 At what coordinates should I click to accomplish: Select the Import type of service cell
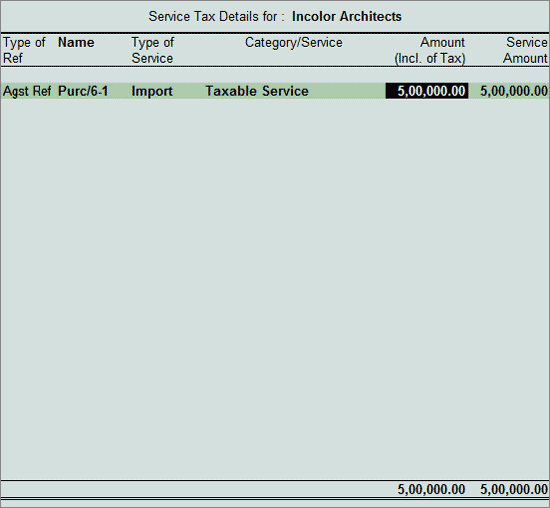tap(152, 91)
